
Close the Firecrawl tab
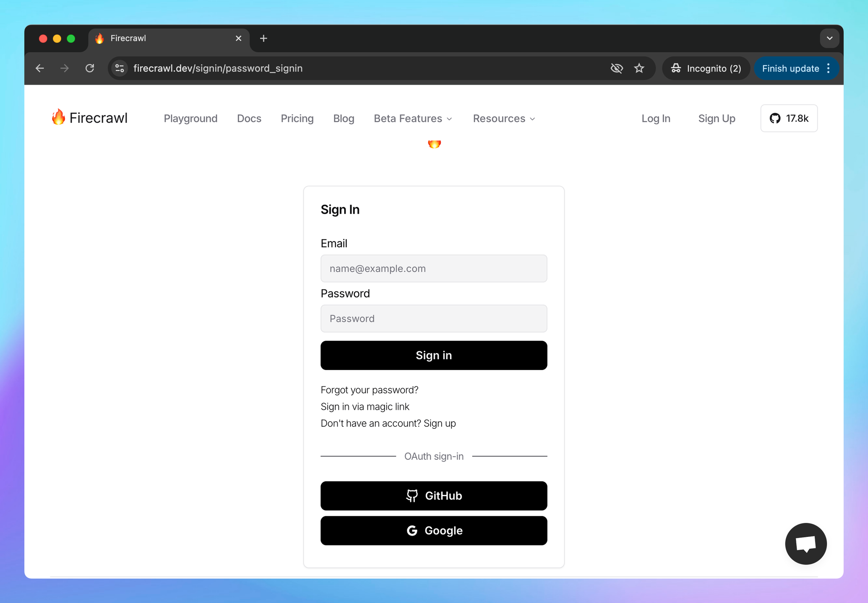[239, 38]
